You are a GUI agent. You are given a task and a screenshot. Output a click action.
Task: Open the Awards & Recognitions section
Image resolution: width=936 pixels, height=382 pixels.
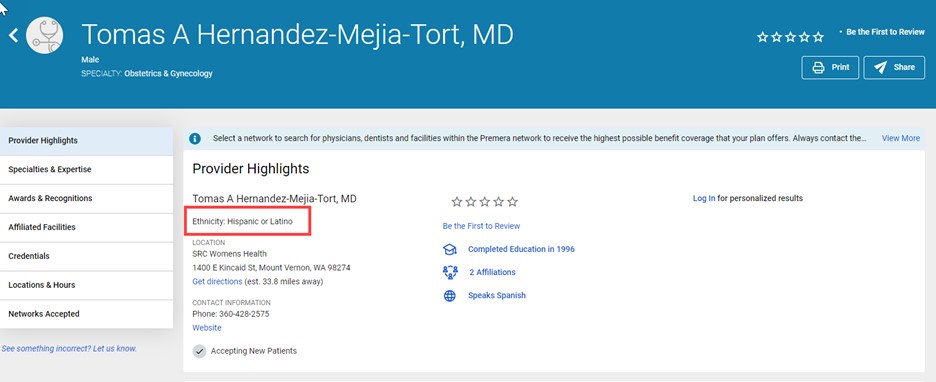coord(87,198)
